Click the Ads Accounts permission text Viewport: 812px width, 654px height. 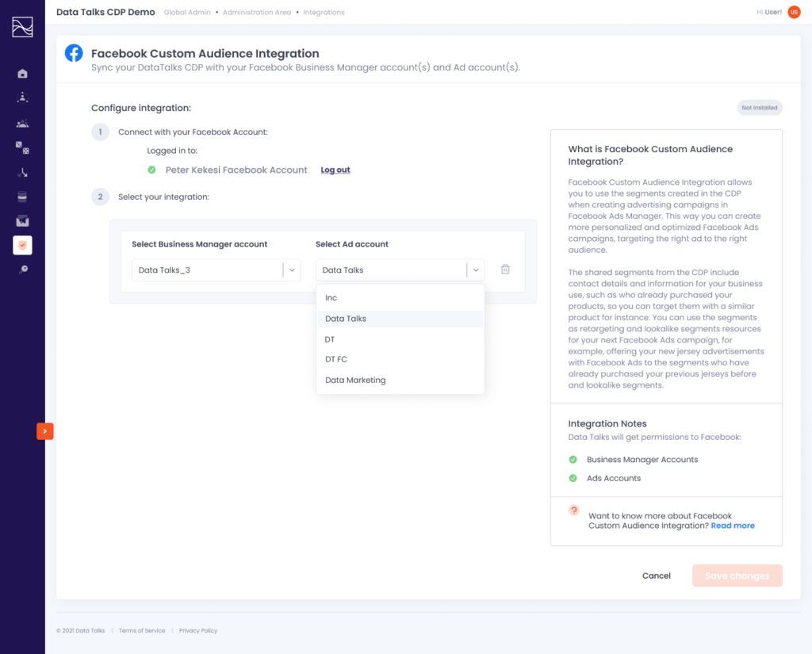pyautogui.click(x=614, y=478)
